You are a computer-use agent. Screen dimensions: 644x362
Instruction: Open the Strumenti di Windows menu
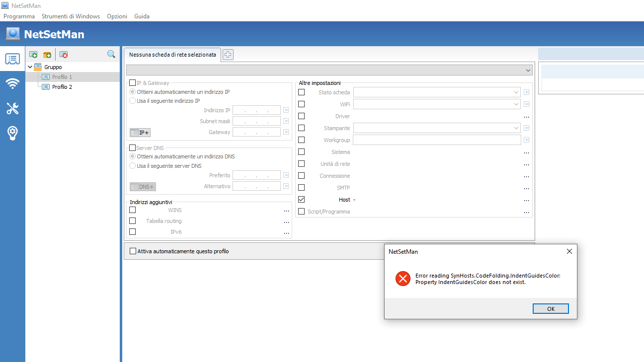click(71, 16)
